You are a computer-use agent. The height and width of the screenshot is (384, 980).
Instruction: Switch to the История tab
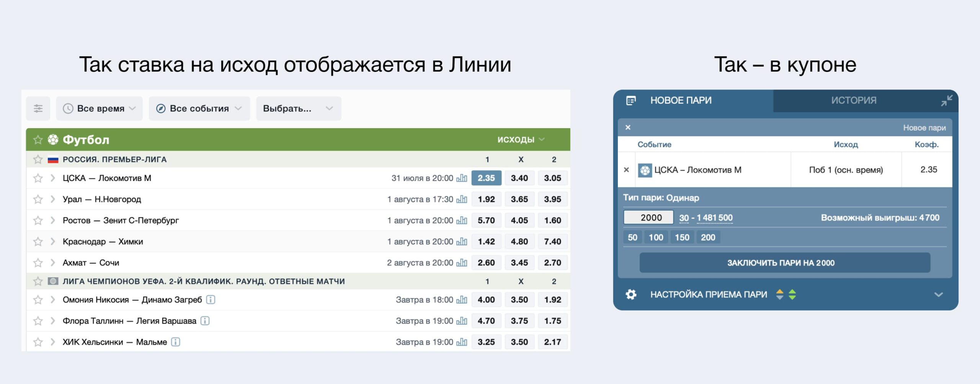click(853, 101)
